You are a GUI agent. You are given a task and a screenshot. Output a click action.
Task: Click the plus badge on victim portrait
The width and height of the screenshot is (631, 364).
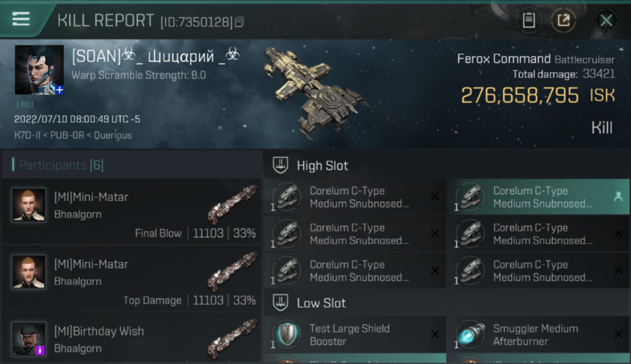[x=59, y=90]
